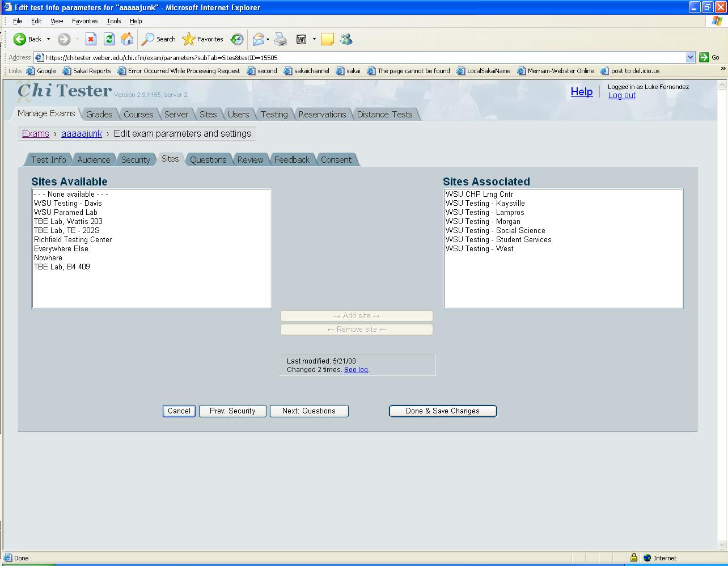Image resolution: width=728 pixels, height=566 pixels.
Task: Click Internet zone globe in status bar
Action: 647,557
